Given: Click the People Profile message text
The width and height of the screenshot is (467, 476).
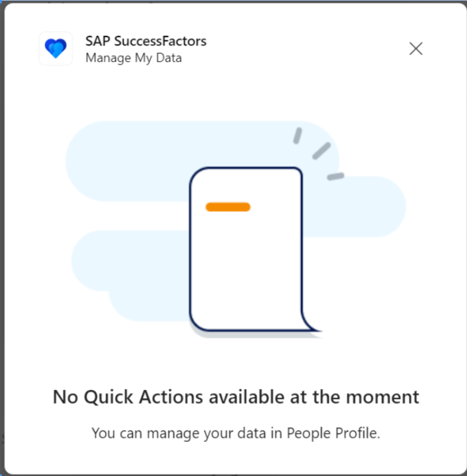Looking at the screenshot, I should tap(236, 433).
